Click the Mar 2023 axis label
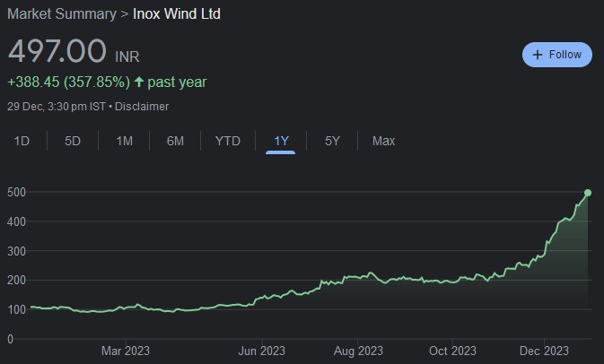This screenshot has height=364, width=604. tap(125, 351)
